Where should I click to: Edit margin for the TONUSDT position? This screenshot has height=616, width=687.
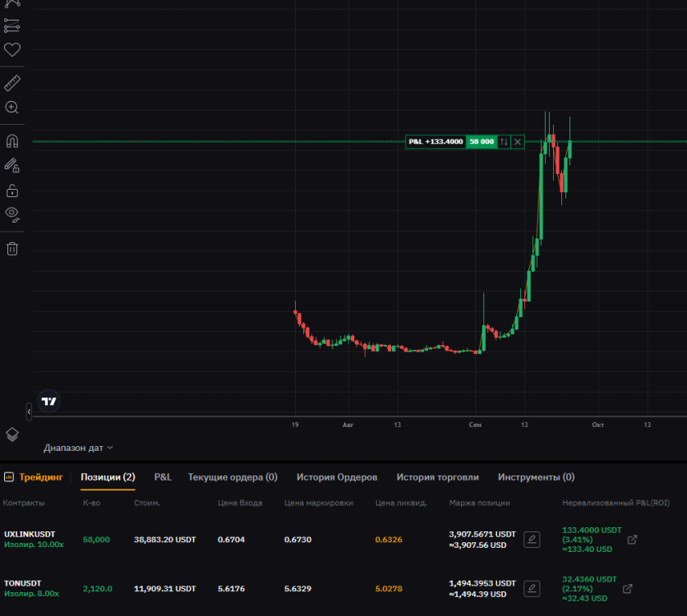coord(532,588)
